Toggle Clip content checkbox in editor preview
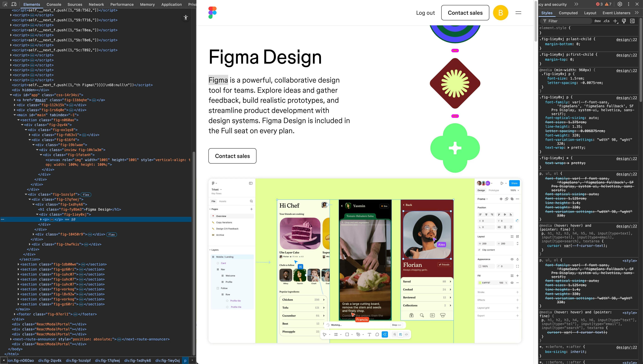Image resolution: width=643 pixels, height=364 pixels. click(x=479, y=250)
